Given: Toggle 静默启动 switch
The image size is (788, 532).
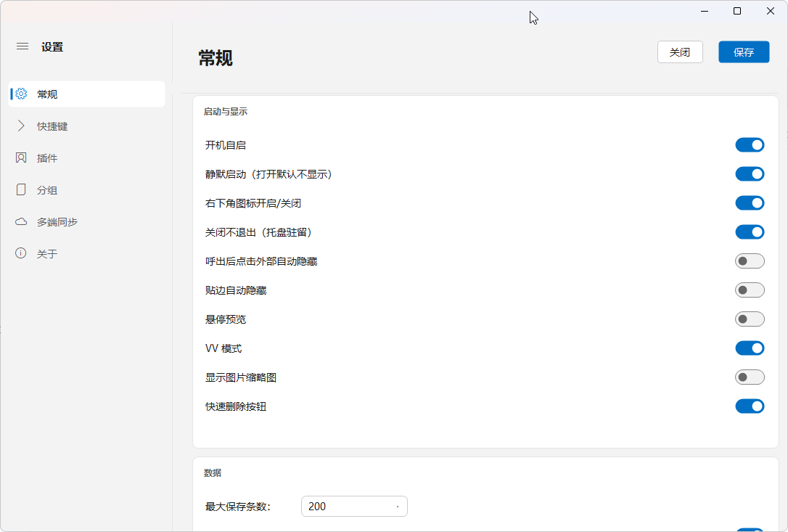Looking at the screenshot, I should pos(750,174).
